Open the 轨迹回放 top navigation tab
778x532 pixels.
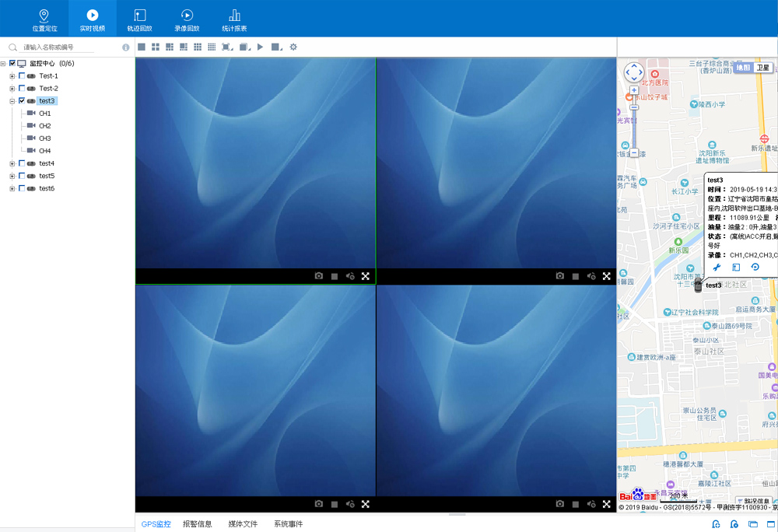(140, 19)
